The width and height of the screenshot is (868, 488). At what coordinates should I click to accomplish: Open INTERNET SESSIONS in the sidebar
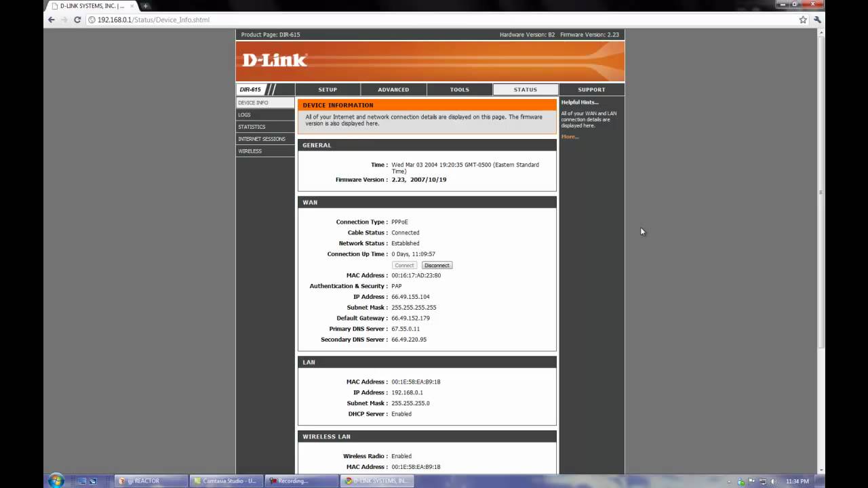(x=265, y=139)
